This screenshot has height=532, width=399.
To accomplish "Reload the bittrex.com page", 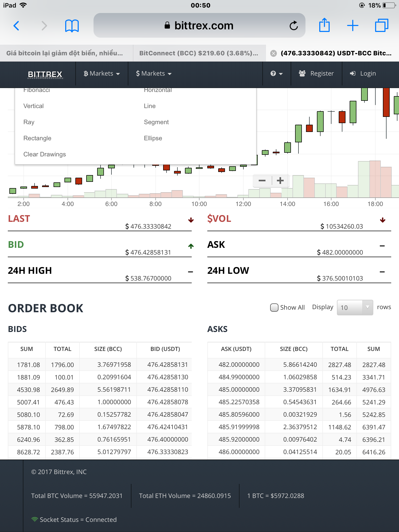I will (294, 25).
